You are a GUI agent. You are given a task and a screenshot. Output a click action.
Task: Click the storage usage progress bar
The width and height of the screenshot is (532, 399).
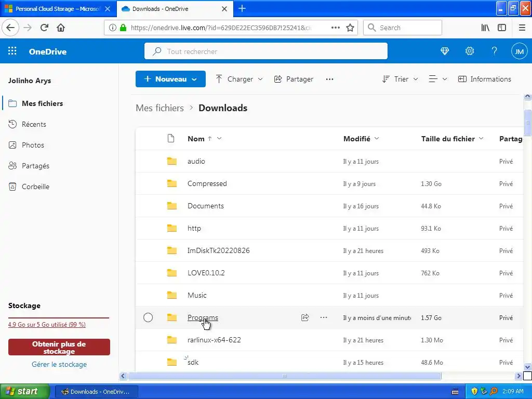tap(59, 318)
